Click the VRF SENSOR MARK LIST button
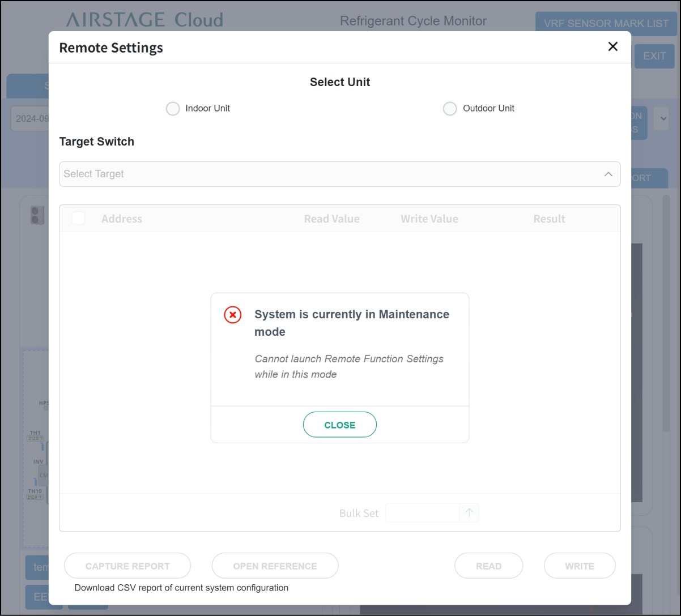The height and width of the screenshot is (616, 681). [x=606, y=24]
